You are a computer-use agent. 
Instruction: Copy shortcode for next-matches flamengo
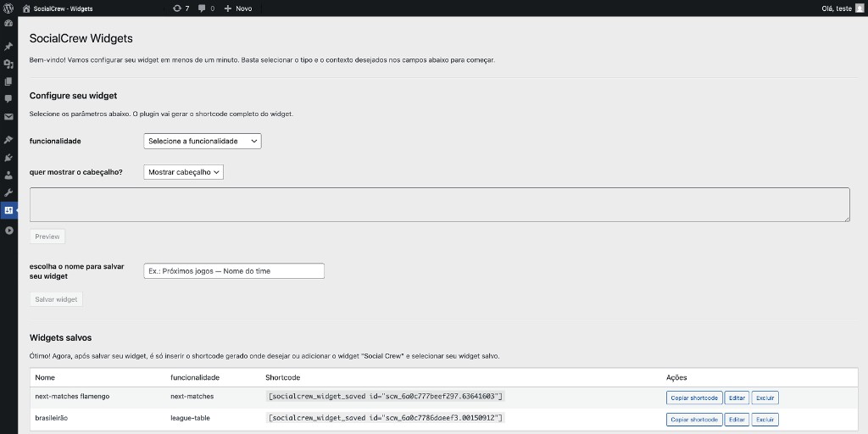694,398
